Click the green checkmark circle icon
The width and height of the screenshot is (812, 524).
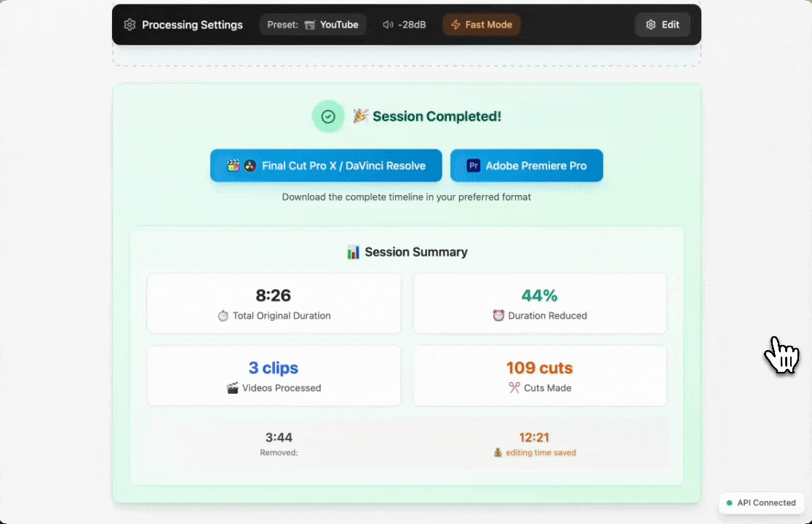pos(328,116)
